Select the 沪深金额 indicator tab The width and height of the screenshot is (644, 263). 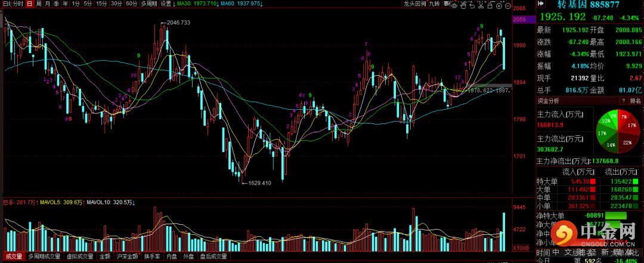pyautogui.click(x=128, y=256)
